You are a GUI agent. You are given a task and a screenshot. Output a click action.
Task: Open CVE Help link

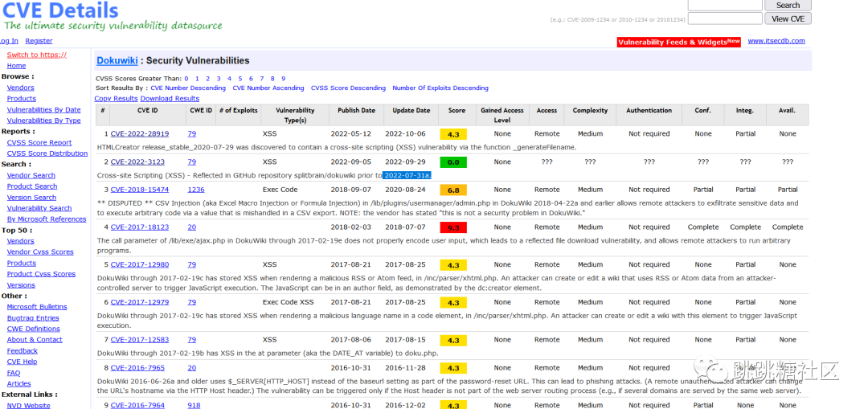(23, 362)
